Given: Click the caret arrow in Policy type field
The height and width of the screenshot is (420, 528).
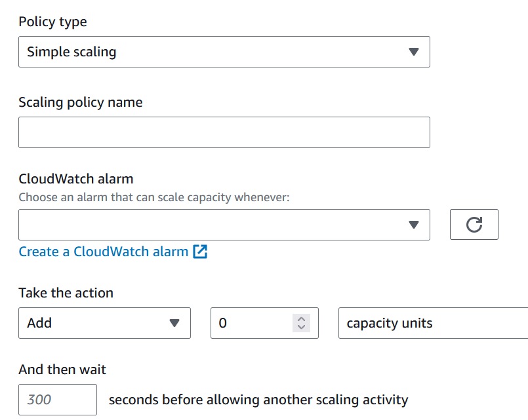Looking at the screenshot, I should (413, 52).
